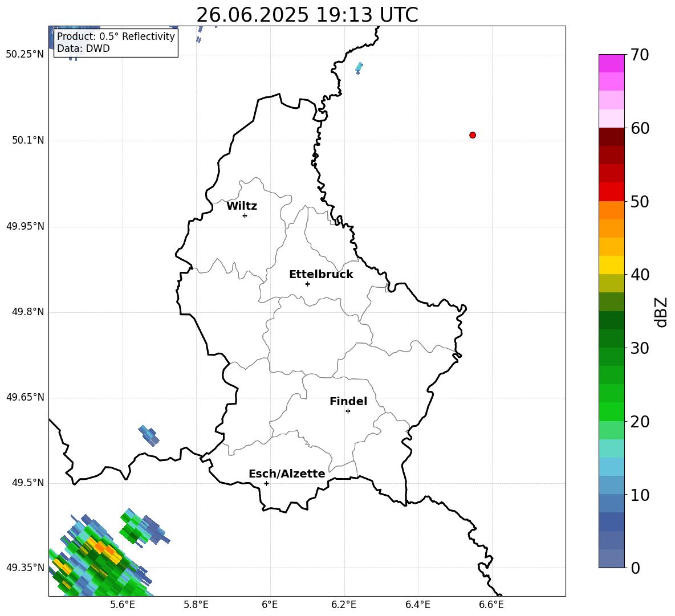Click the Wiltz station cross marker
Image resolution: width=675 pixels, height=616 pixels.
(245, 215)
